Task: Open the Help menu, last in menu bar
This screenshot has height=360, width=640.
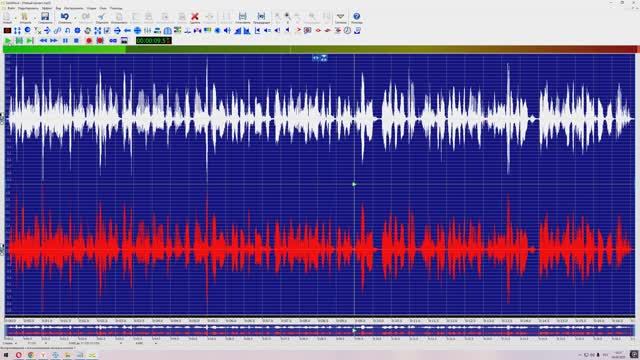Action: click(116, 8)
